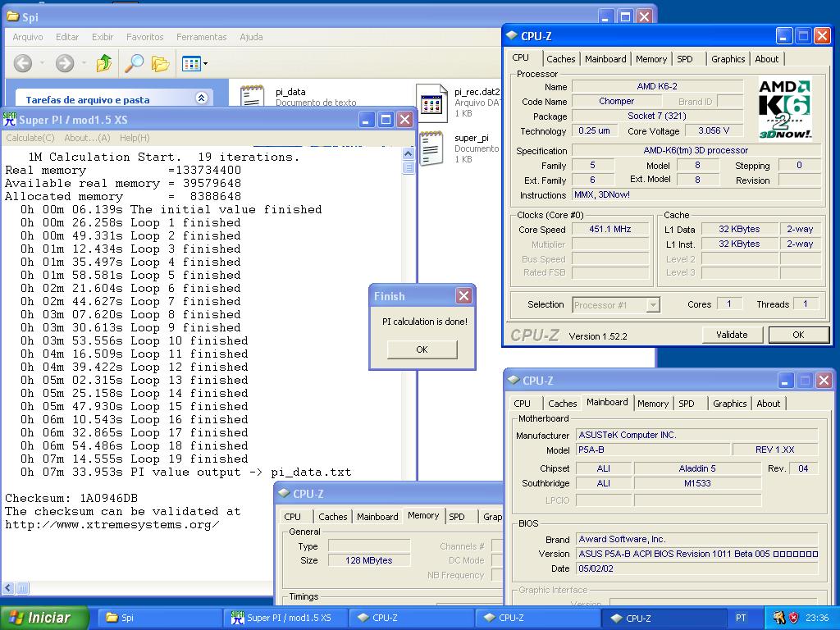Open Arquivo menu in Spi window
This screenshot has width=840, height=630.
click(x=27, y=37)
